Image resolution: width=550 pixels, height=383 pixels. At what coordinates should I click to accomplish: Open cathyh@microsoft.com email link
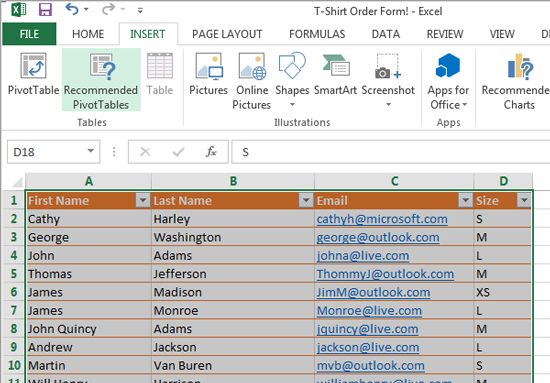[x=382, y=219]
